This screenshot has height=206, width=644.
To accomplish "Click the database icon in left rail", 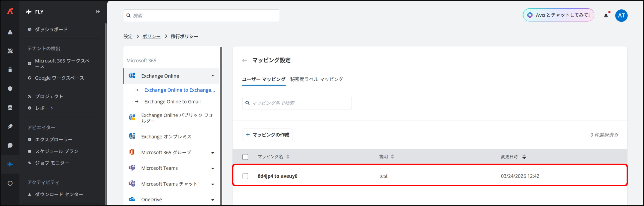I will (x=10, y=108).
